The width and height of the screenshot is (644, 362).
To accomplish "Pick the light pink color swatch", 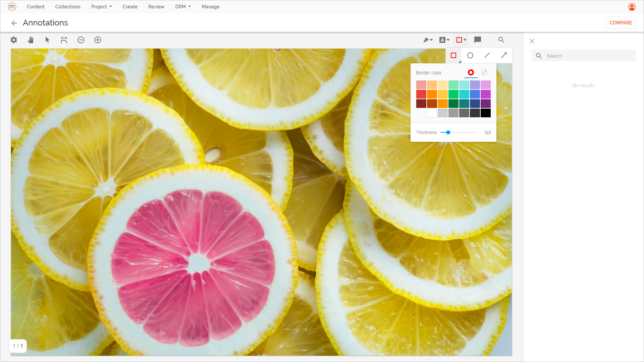I will tap(421, 85).
